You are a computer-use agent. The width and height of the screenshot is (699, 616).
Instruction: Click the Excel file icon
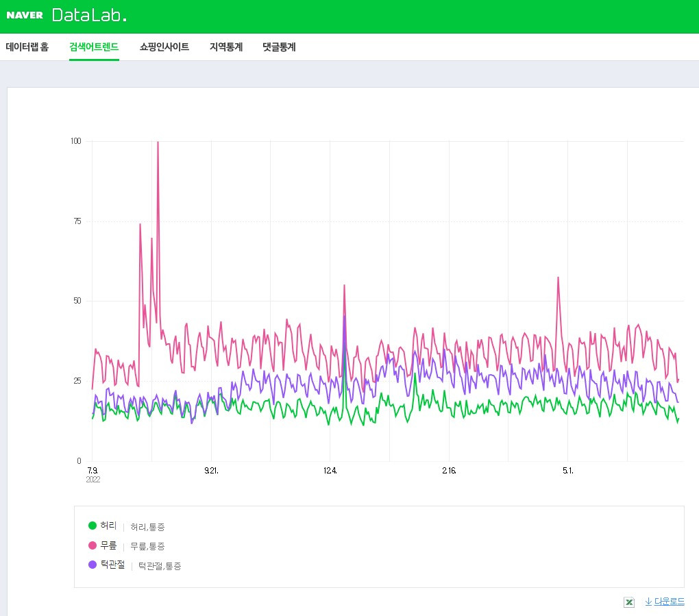click(629, 602)
